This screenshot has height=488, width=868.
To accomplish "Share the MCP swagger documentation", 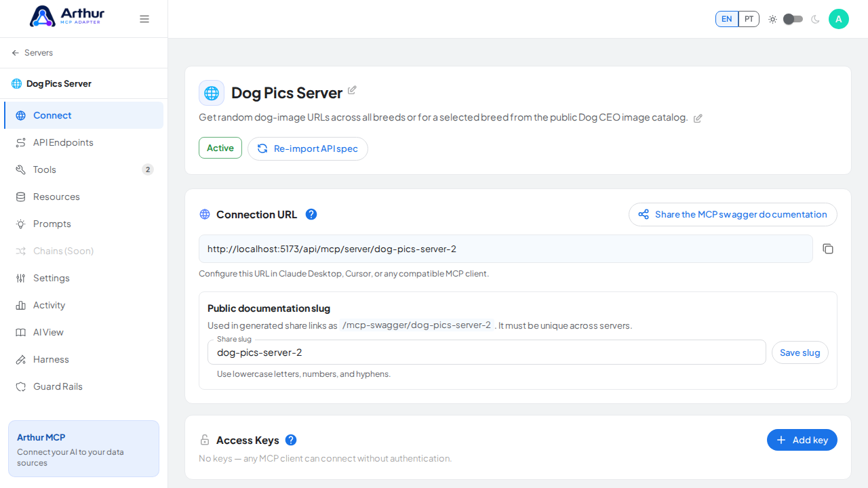I will pos(733,214).
